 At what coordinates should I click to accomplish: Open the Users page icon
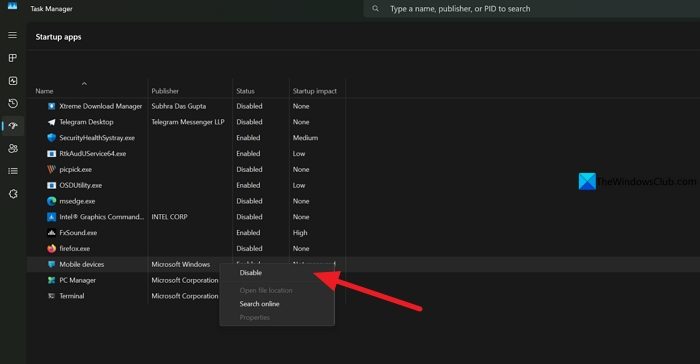[12, 148]
